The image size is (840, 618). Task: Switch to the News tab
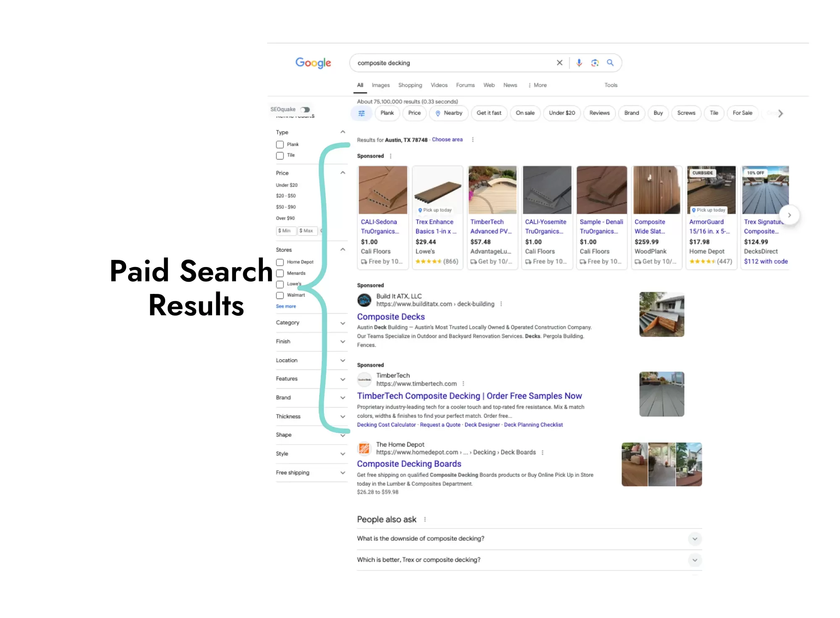(x=510, y=85)
